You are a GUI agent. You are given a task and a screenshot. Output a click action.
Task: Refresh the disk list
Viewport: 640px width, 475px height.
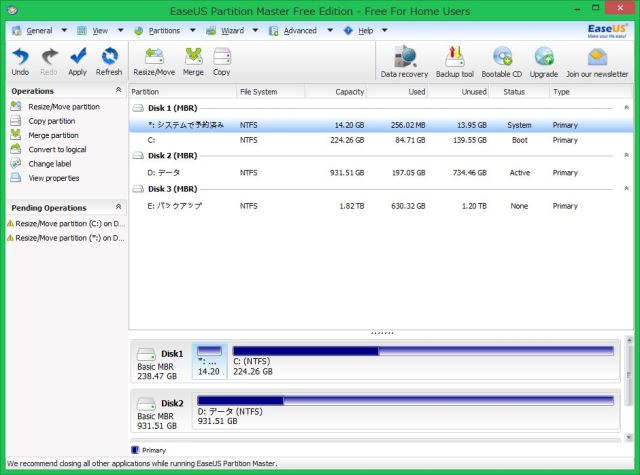109,56
